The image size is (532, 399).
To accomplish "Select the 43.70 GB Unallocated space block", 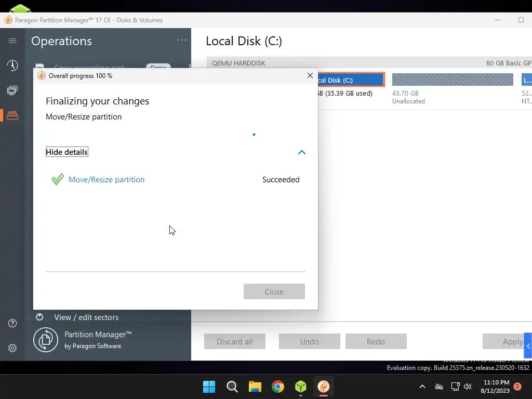I will click(453, 79).
